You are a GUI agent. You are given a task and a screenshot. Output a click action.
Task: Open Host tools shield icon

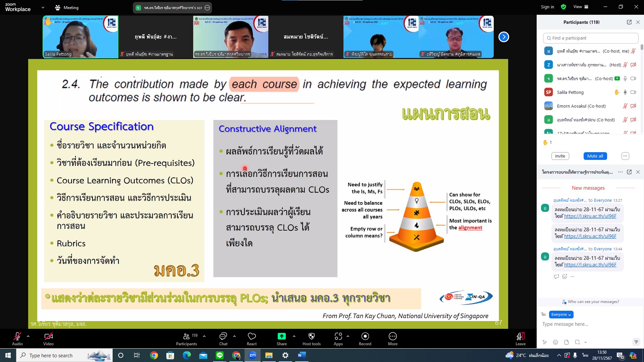pyautogui.click(x=312, y=336)
